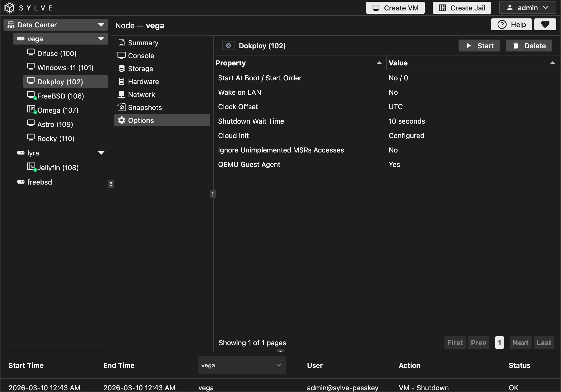Sort by the Property column header

tap(231, 63)
